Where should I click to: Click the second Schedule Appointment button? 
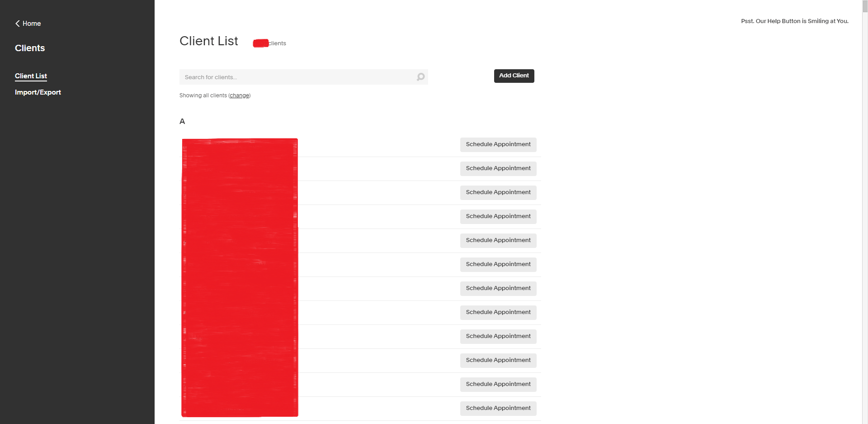point(498,168)
